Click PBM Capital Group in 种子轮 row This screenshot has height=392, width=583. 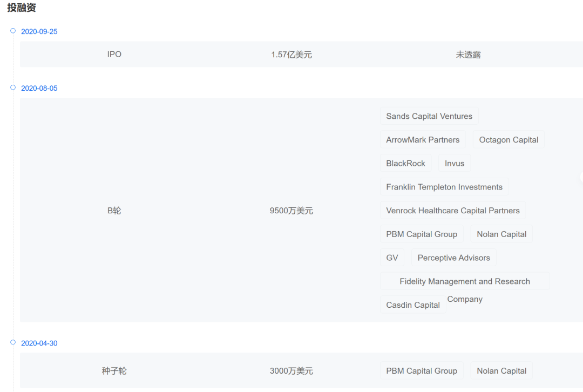pos(422,371)
